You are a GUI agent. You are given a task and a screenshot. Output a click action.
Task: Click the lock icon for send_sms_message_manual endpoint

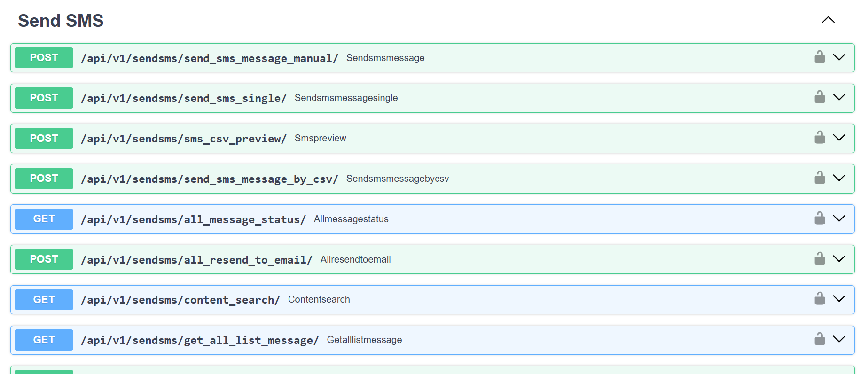coord(820,57)
